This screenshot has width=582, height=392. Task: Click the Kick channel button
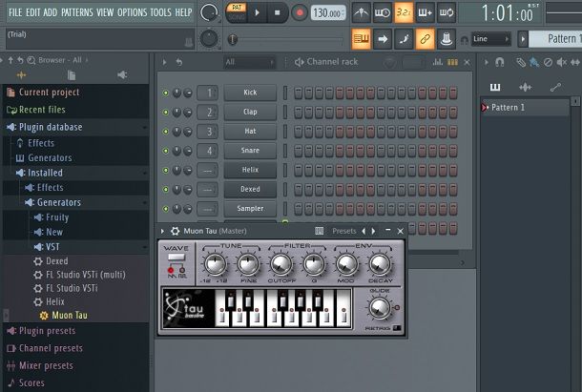point(250,93)
